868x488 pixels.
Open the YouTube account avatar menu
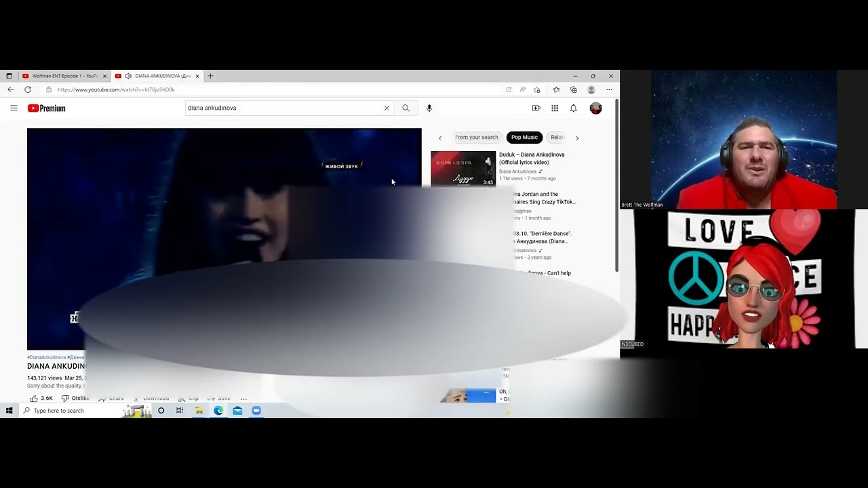coord(595,108)
